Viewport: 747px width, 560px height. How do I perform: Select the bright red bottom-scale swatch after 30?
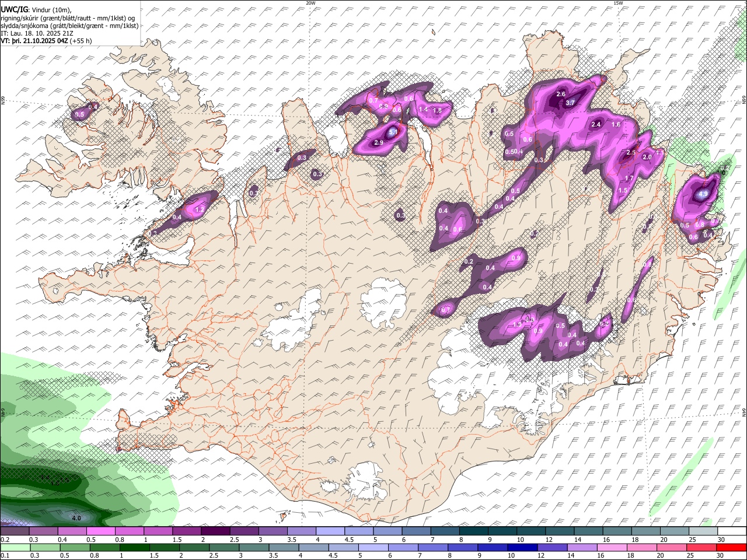click(731, 547)
